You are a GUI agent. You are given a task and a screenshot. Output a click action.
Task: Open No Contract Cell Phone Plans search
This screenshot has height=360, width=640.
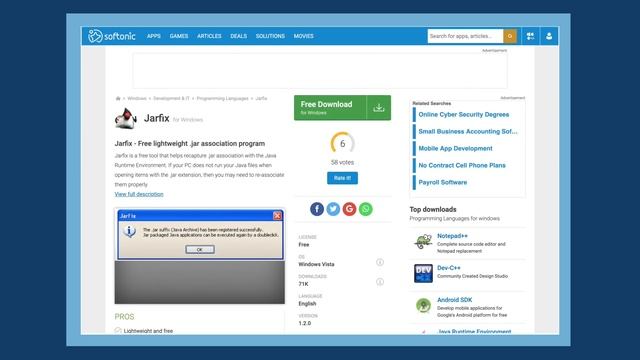click(462, 165)
